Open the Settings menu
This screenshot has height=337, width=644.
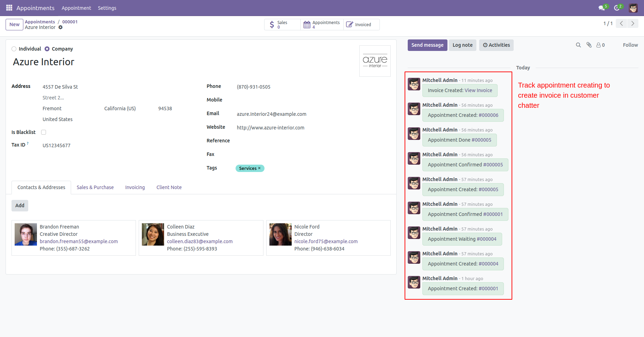107,8
